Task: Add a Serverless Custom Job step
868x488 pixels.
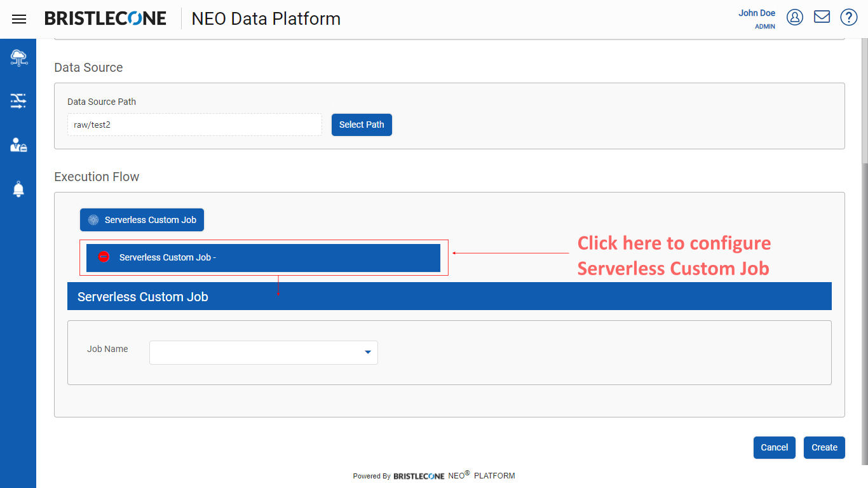Action: tap(142, 220)
